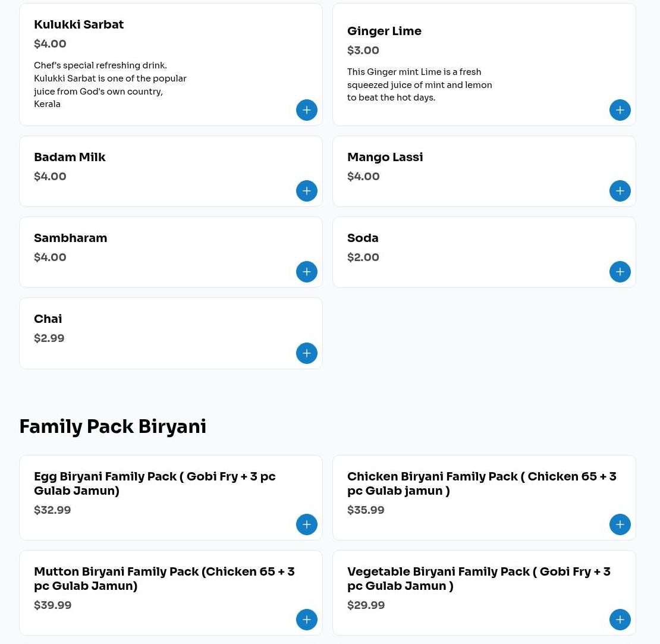Add Mango Lassi to order

pyautogui.click(x=620, y=191)
